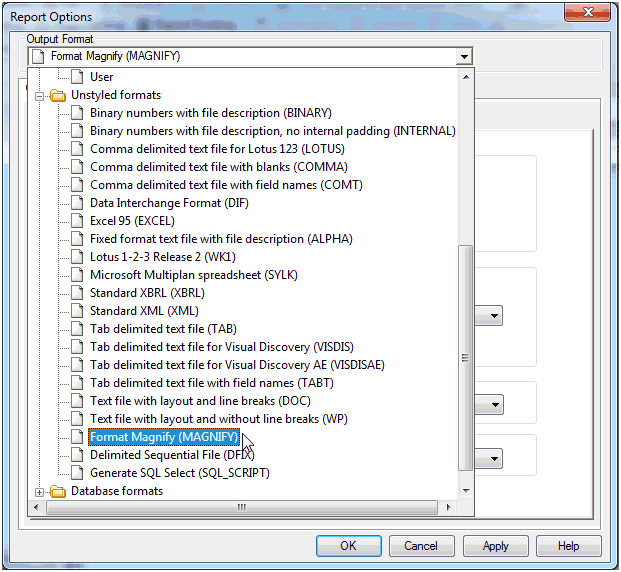Image resolution: width=621 pixels, height=572 pixels.
Task: Click the XBRL format document icon
Action: (77, 293)
